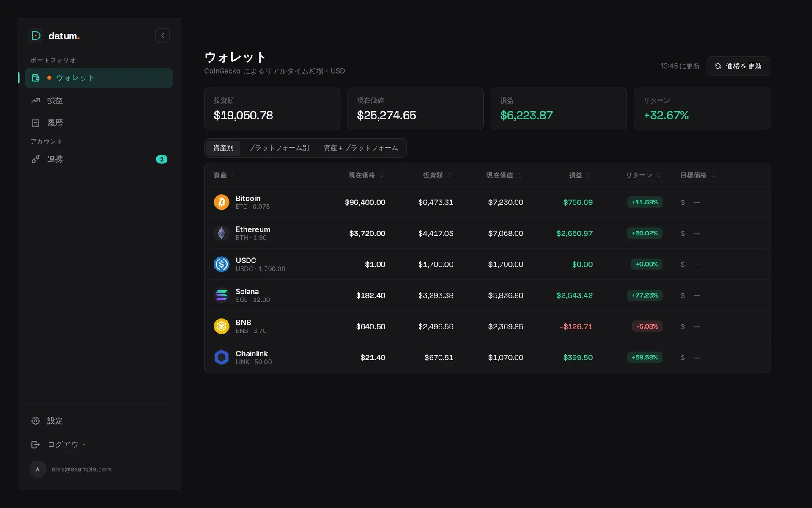
Task: Click ログアウト to log out
Action: coord(99,444)
